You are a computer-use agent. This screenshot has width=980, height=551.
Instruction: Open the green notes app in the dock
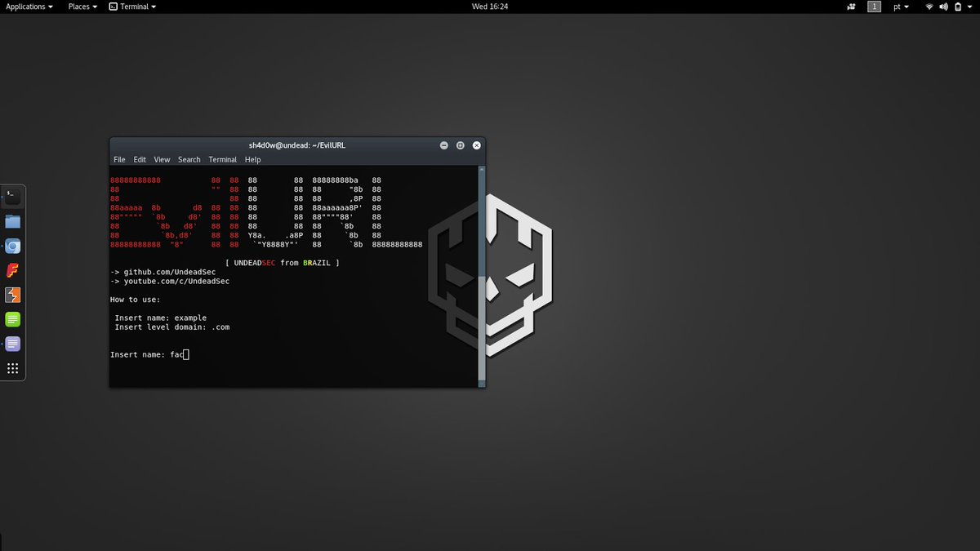click(x=12, y=319)
